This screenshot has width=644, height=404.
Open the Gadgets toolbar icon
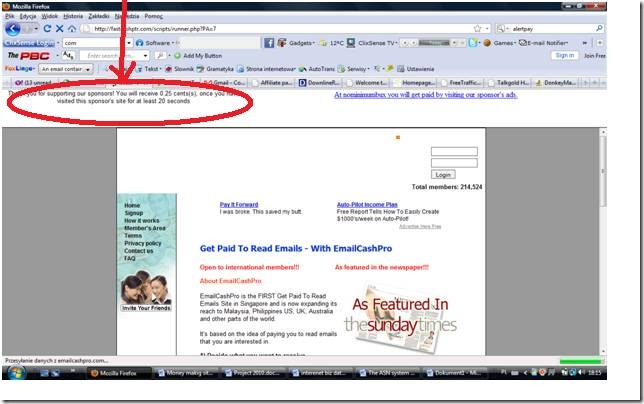coord(282,43)
